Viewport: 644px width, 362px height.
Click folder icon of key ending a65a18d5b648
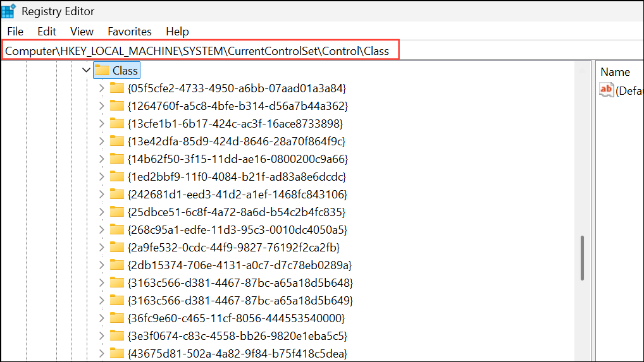pyautogui.click(x=117, y=282)
